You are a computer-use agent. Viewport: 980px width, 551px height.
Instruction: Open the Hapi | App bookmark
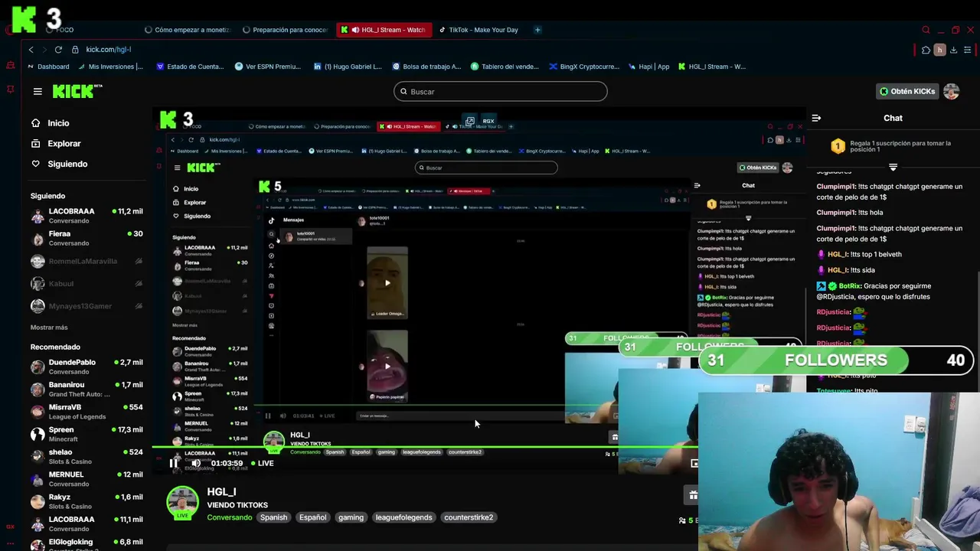648,67
